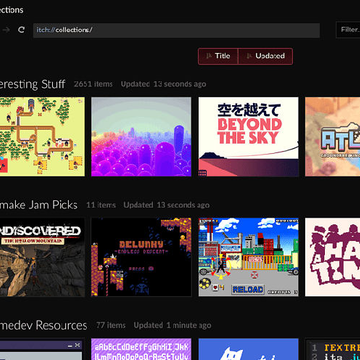
Task: Open the purple blob landscape game thumbnail
Action: pos(141,137)
